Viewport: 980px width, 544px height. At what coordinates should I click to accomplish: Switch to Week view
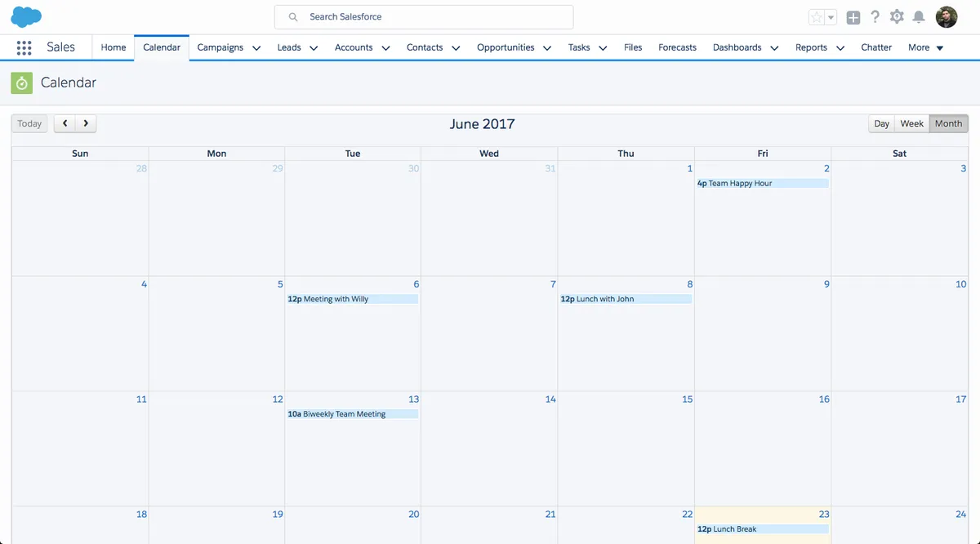[911, 123]
